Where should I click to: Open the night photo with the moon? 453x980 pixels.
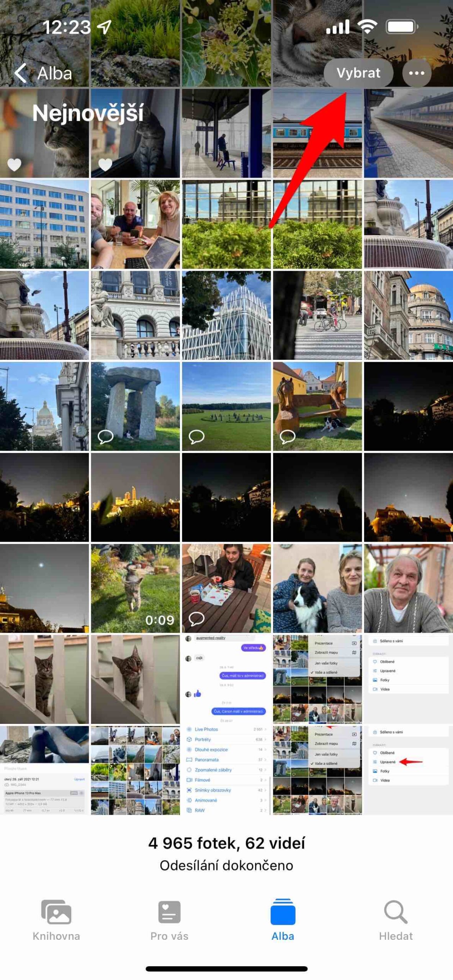click(44, 588)
